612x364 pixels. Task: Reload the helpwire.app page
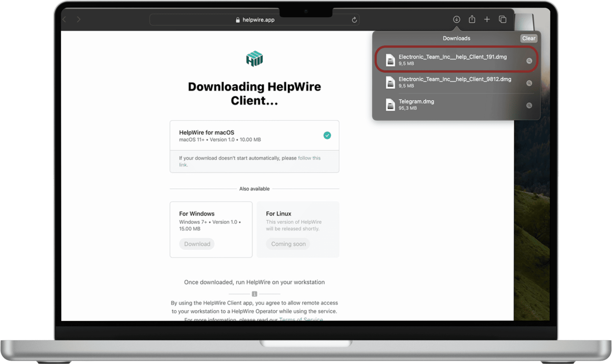[x=354, y=20]
